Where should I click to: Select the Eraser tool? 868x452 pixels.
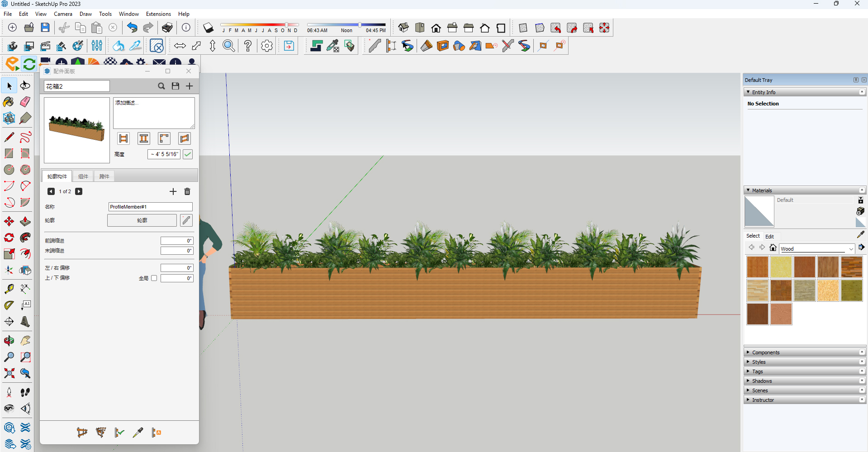tap(25, 102)
